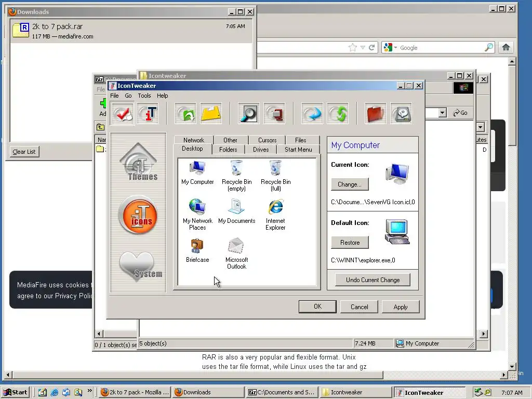Image resolution: width=532 pixels, height=399 pixels.
Task: Click the magnifying glass toolbar icon
Action: pyautogui.click(x=249, y=114)
